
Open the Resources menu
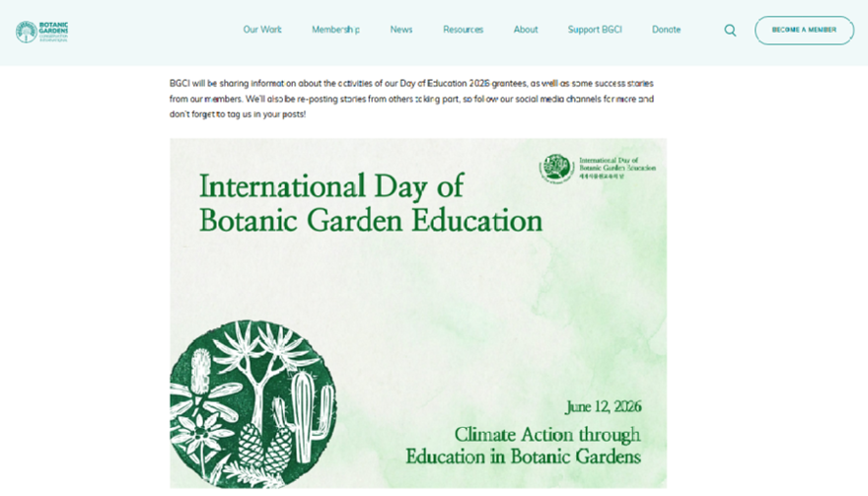464,30
